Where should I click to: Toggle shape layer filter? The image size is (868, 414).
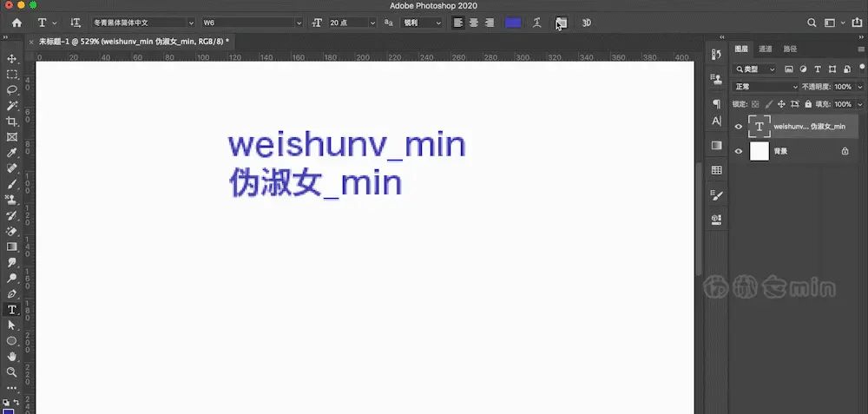(x=832, y=69)
